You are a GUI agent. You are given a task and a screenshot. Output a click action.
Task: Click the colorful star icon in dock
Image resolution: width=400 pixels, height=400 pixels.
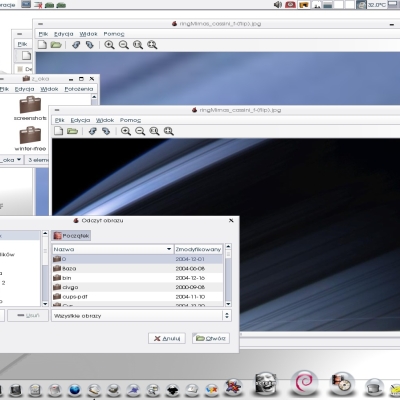pos(233,387)
